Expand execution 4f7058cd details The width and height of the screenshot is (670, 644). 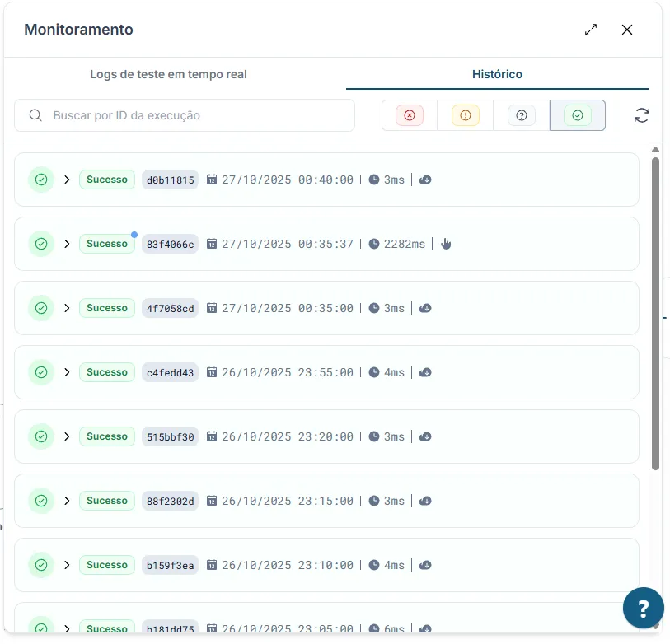pyautogui.click(x=67, y=308)
